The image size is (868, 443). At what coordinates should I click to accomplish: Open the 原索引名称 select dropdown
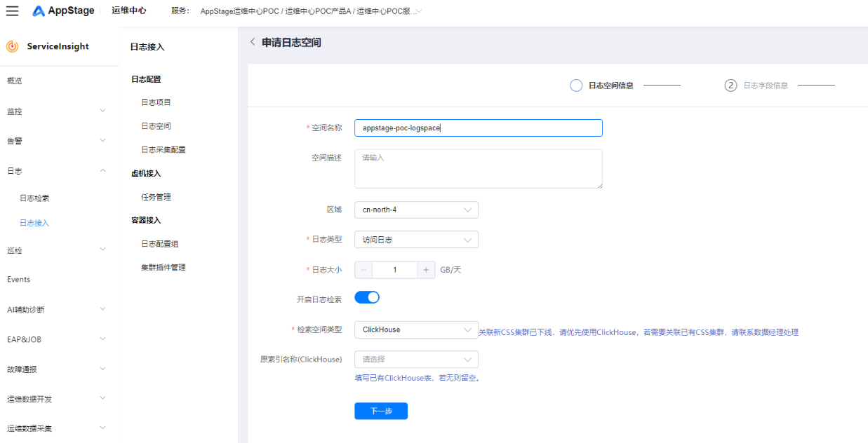[x=416, y=360]
